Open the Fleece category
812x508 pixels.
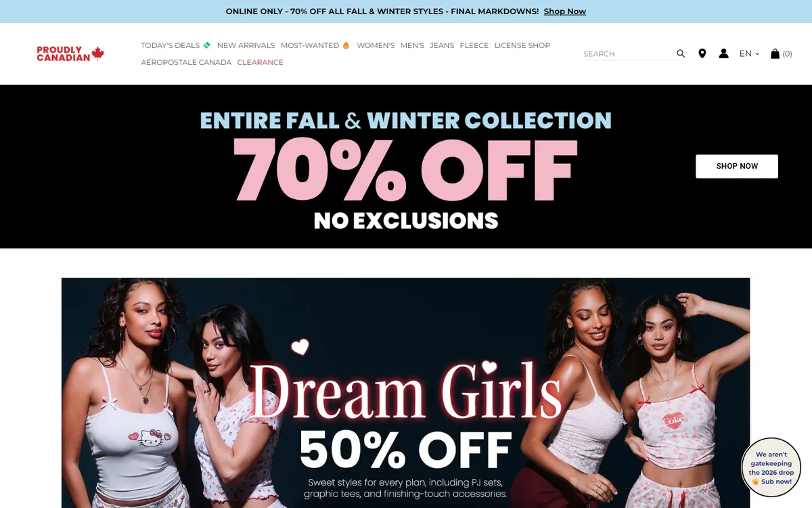[474, 45]
